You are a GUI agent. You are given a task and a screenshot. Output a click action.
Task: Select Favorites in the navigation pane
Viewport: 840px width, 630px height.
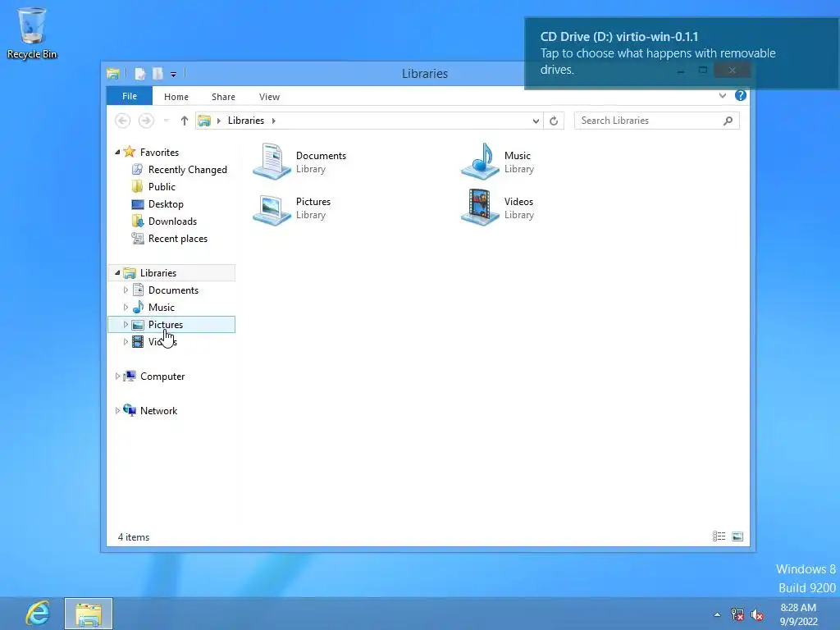pyautogui.click(x=159, y=152)
